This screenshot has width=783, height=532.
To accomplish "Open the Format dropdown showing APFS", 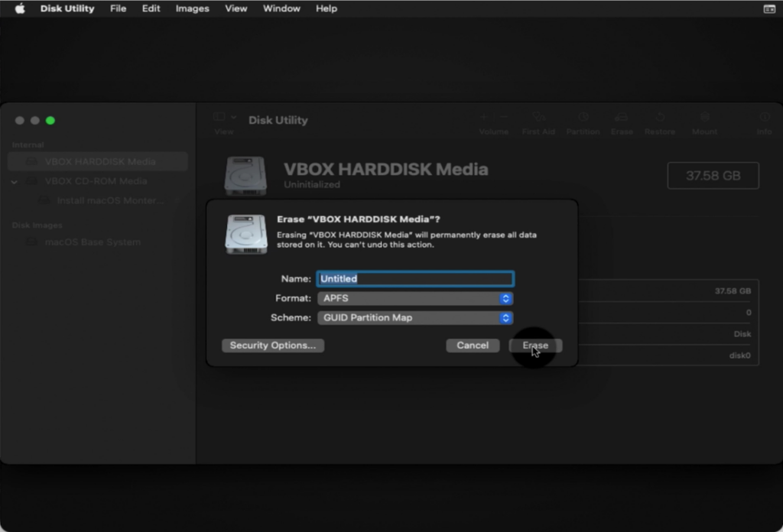I will pyautogui.click(x=415, y=298).
